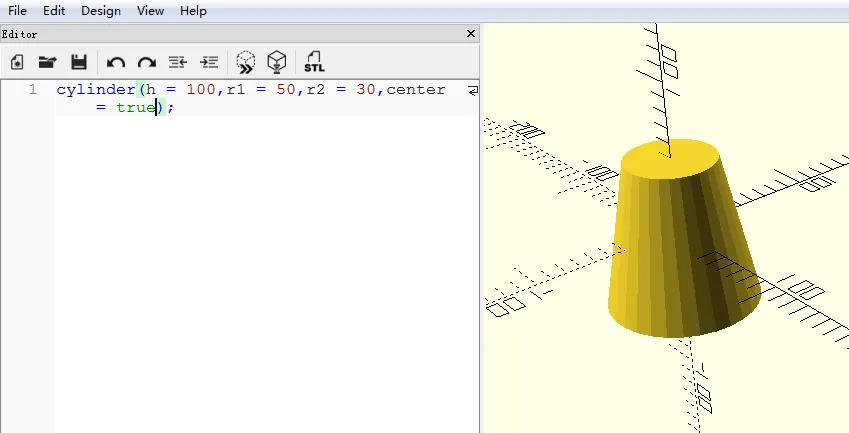This screenshot has height=433, width=849.
Task: Click the value '100' in the code
Action: pos(201,89)
